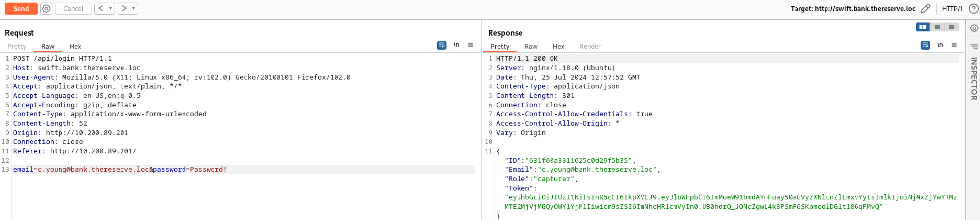Image resolution: width=980 pixels, height=220 pixels.
Task: Switch Request view to Pretty tab
Action: click(x=17, y=46)
